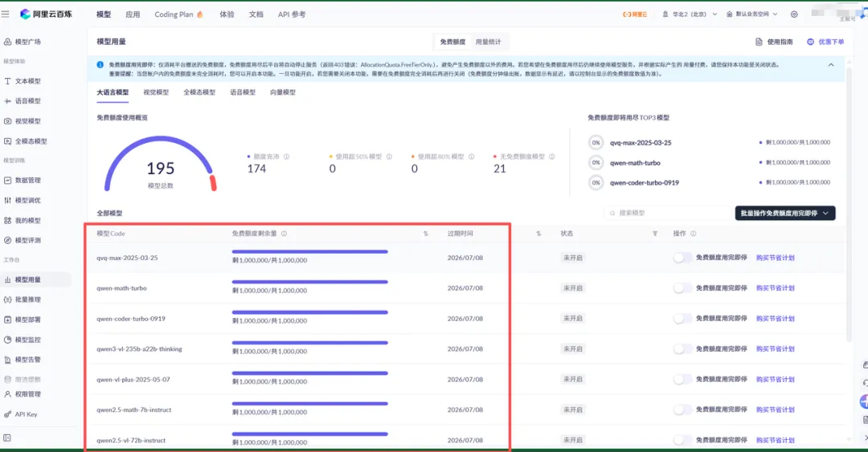
Task: Click info icon next to 额度充沛
Action: 286,157
